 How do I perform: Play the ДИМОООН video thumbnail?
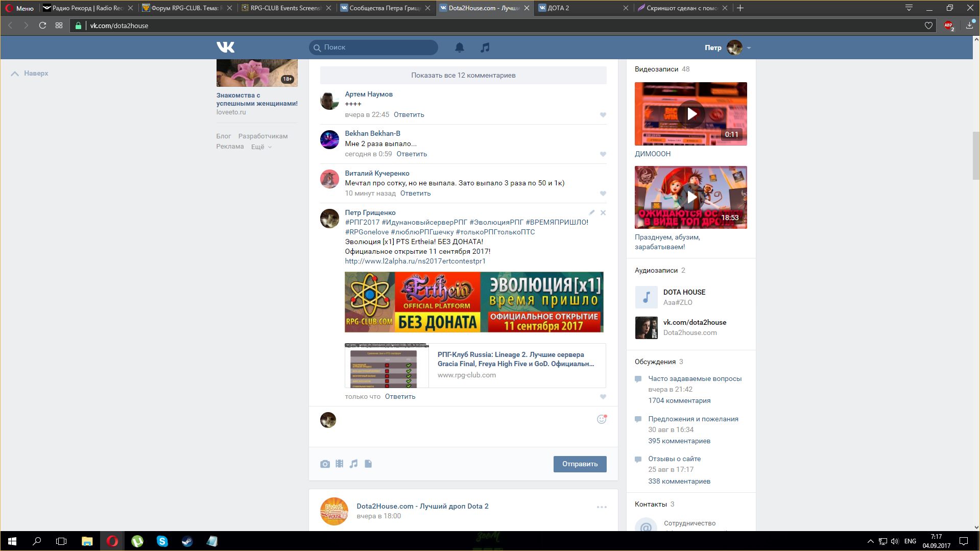tap(690, 114)
